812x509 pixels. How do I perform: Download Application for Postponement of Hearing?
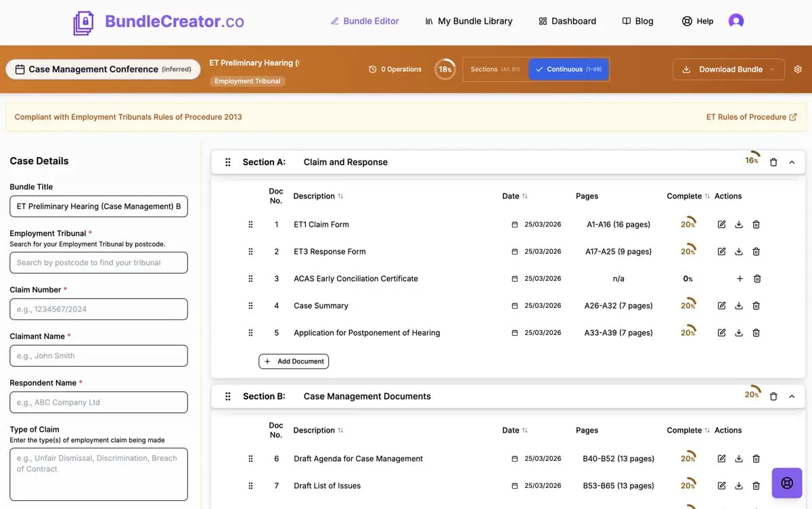[x=739, y=333]
